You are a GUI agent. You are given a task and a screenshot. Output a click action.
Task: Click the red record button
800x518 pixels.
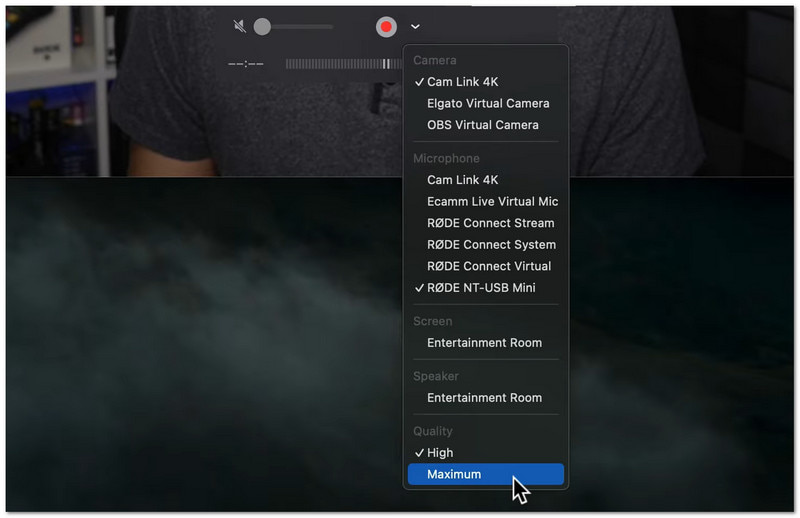point(386,27)
